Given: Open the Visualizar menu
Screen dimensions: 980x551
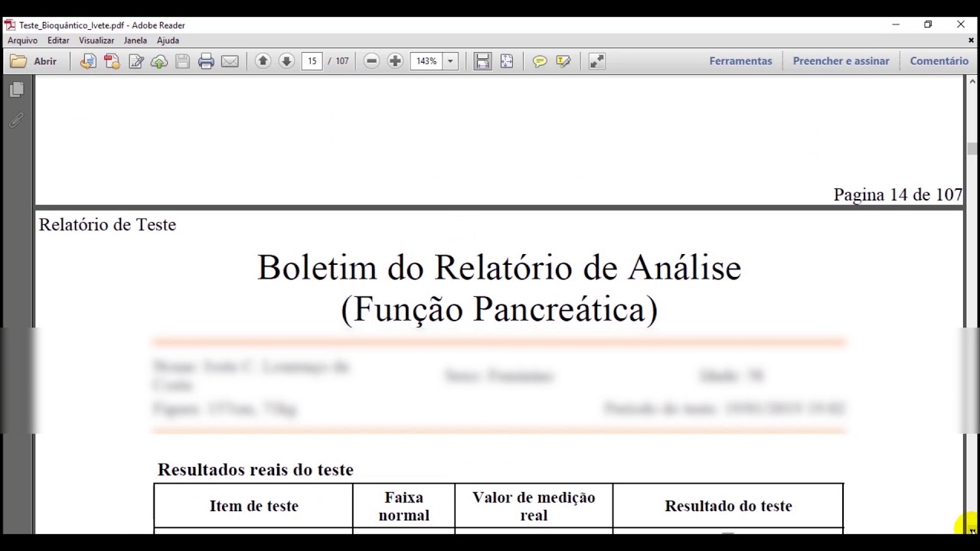Looking at the screenshot, I should point(96,41).
